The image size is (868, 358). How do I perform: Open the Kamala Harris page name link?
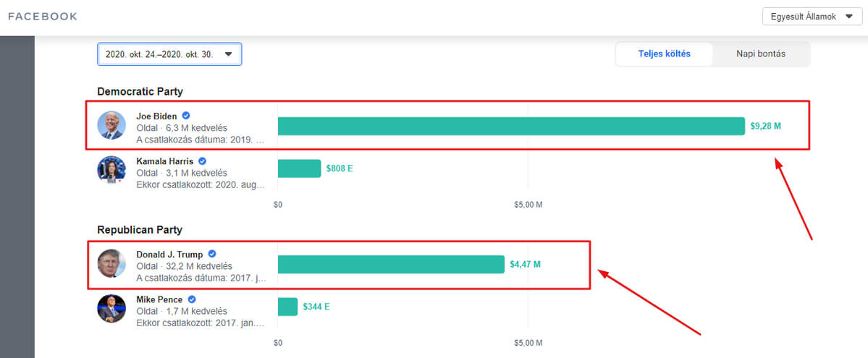tap(164, 161)
